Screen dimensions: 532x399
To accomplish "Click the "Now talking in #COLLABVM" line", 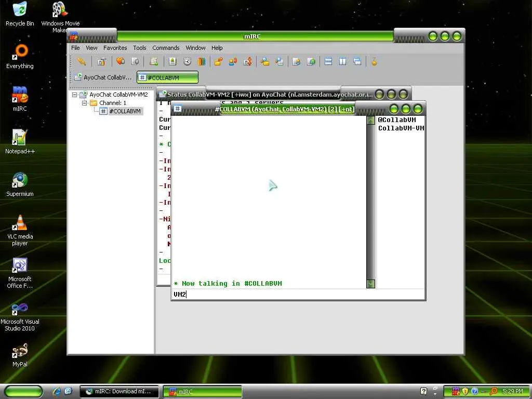I will (228, 283).
